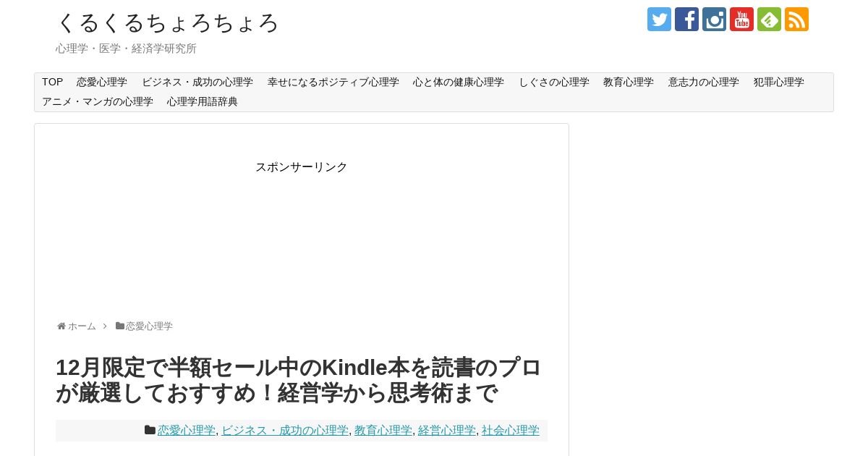Click the home icon in breadcrumb
This screenshot has width=868, height=456.
coord(61,326)
